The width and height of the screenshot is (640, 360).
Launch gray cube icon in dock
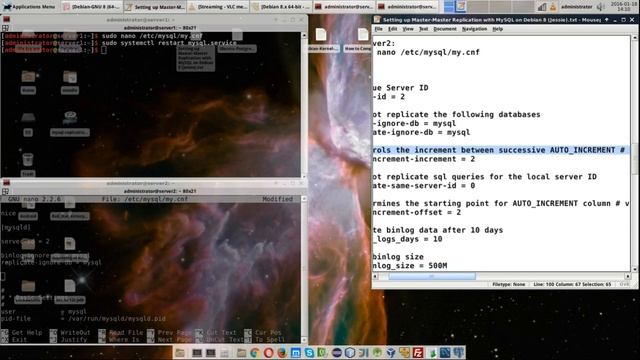[x=350, y=352]
